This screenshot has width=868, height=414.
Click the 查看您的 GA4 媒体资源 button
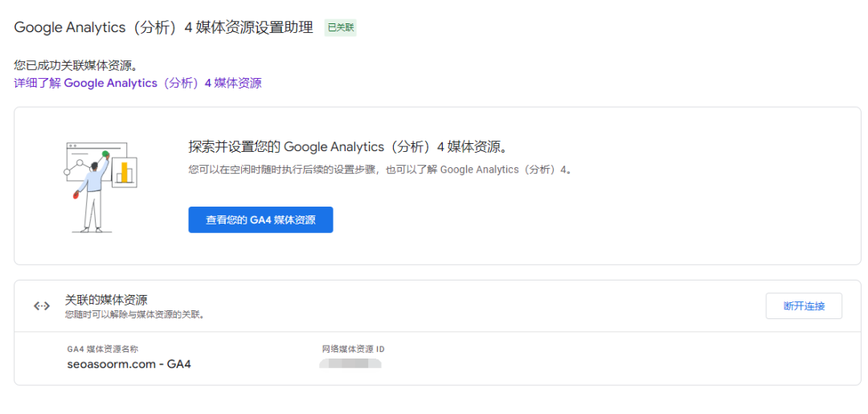click(260, 219)
